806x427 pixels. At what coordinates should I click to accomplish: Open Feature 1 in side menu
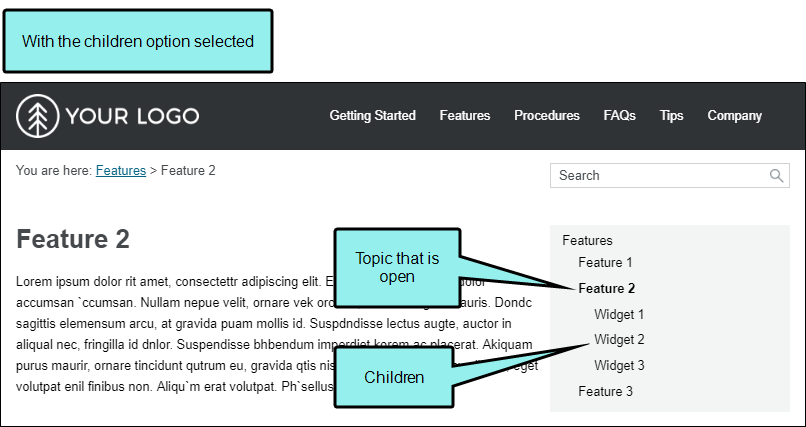(605, 263)
